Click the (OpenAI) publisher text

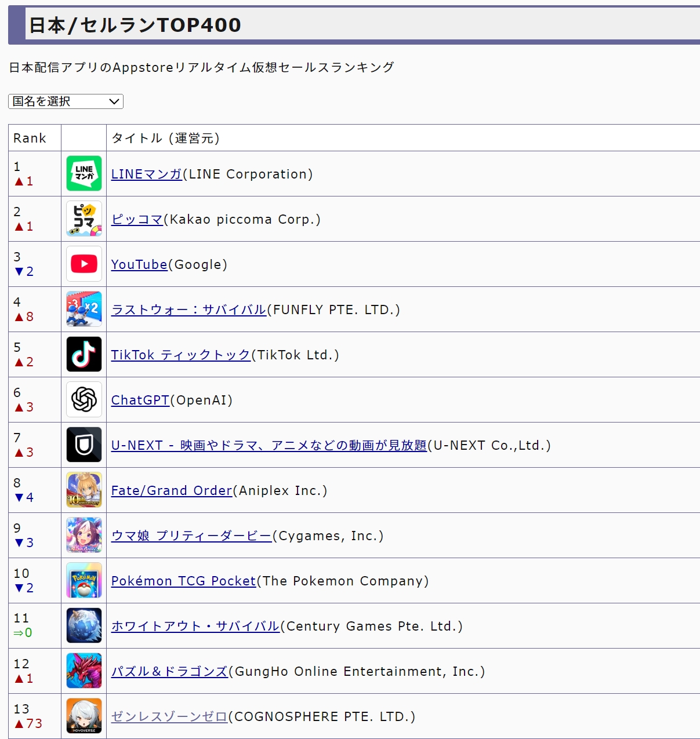click(201, 400)
